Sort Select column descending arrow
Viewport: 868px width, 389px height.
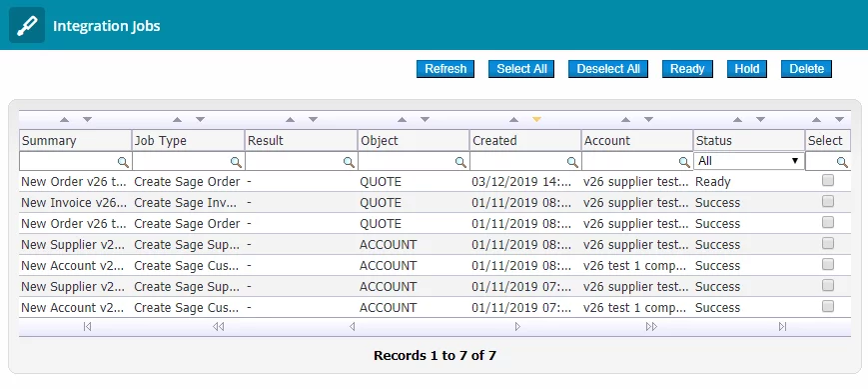(x=840, y=119)
